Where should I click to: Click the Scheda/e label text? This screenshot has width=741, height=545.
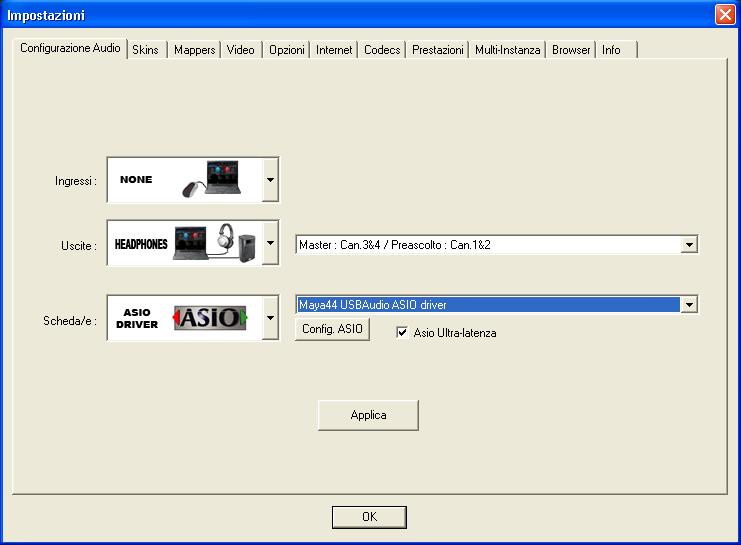point(70,321)
